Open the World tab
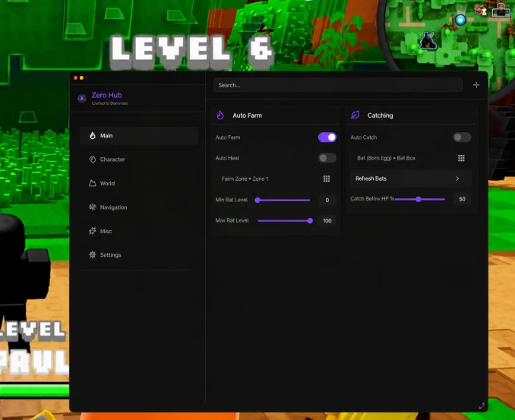 tap(139, 183)
